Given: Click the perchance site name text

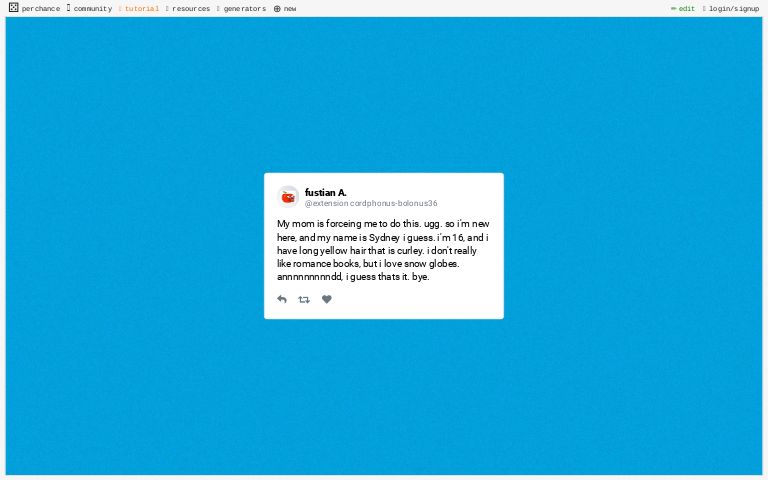Looking at the screenshot, I should pos(41,9).
